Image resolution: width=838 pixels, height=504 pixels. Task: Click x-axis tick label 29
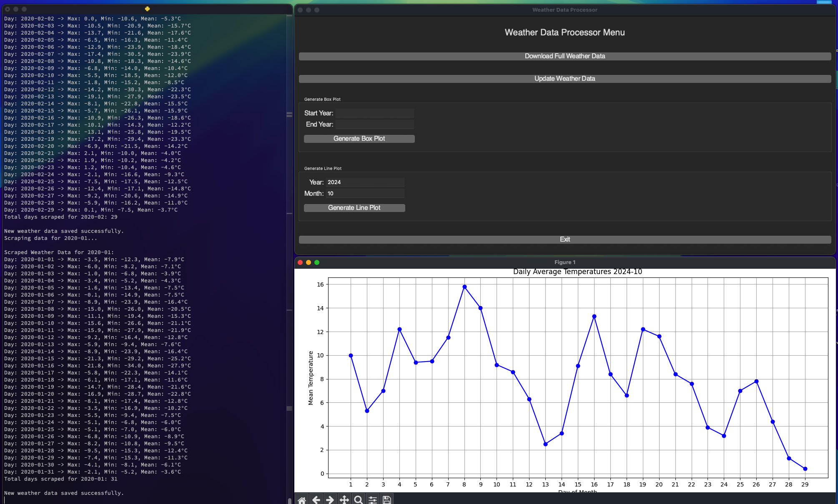click(x=805, y=484)
